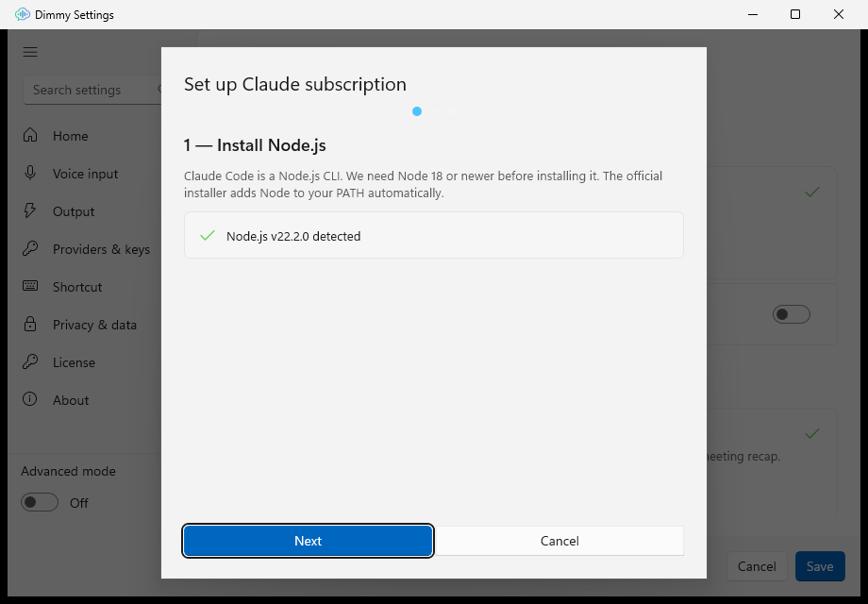Open the hamburger navigation menu
Screen dimensions: 868x604
tap(30, 52)
